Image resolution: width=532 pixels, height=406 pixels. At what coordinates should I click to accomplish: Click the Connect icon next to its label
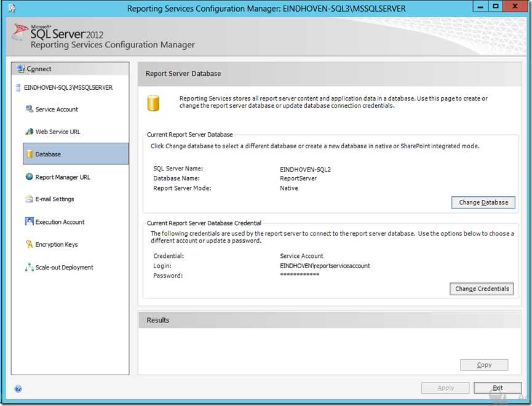[x=21, y=68]
